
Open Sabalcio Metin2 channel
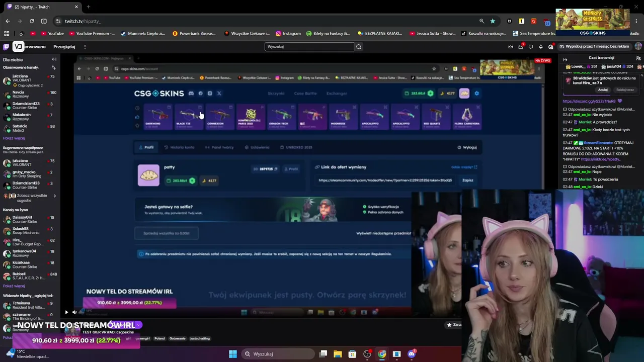pyautogui.click(x=29, y=128)
